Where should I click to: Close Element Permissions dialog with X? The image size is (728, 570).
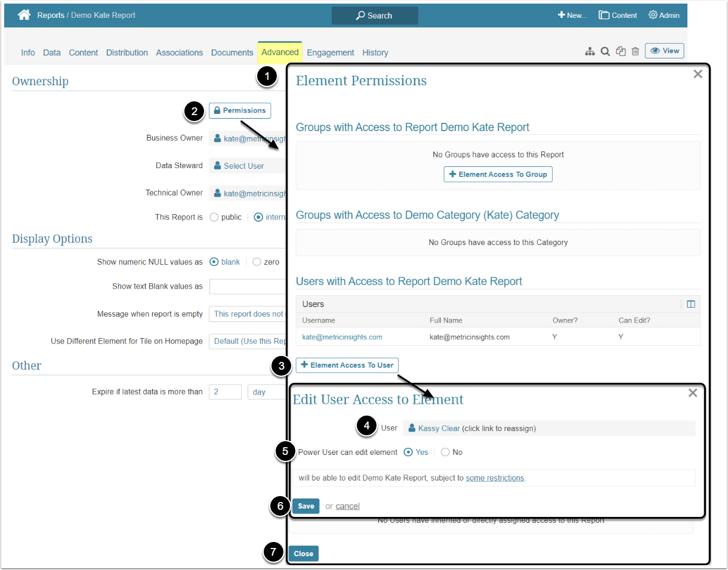[698, 75]
